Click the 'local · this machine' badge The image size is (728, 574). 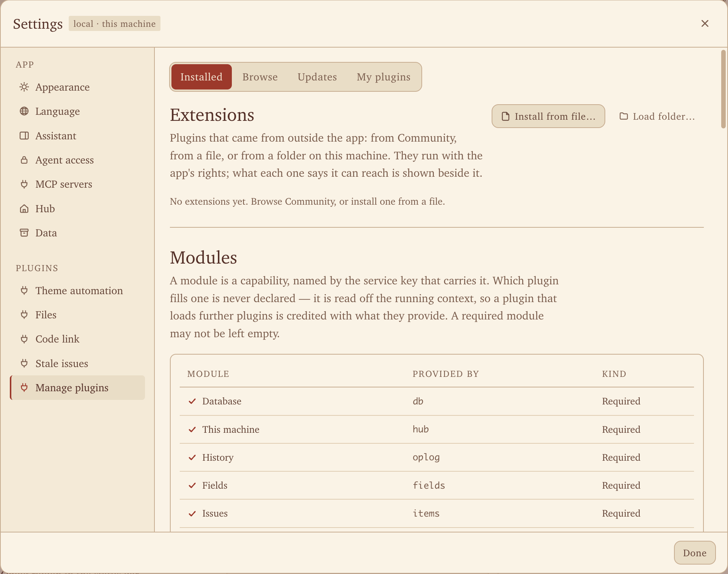point(114,23)
